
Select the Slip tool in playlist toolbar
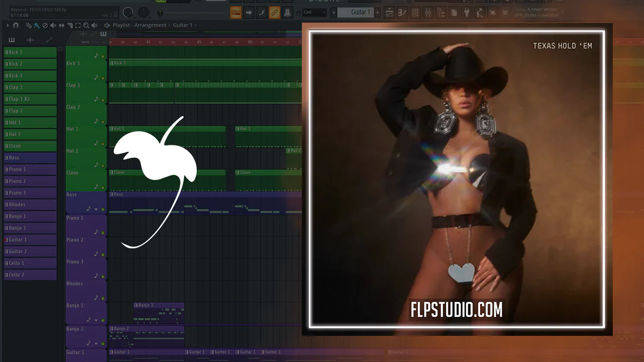(61, 25)
